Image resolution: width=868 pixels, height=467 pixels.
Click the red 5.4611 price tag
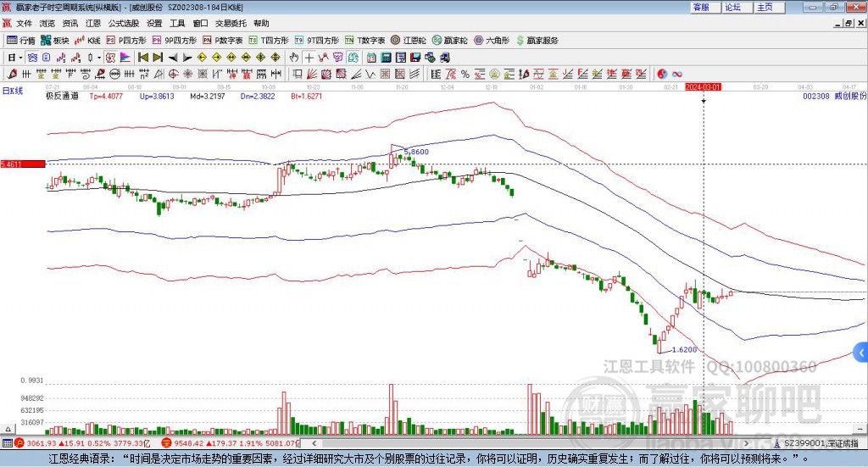(23, 164)
